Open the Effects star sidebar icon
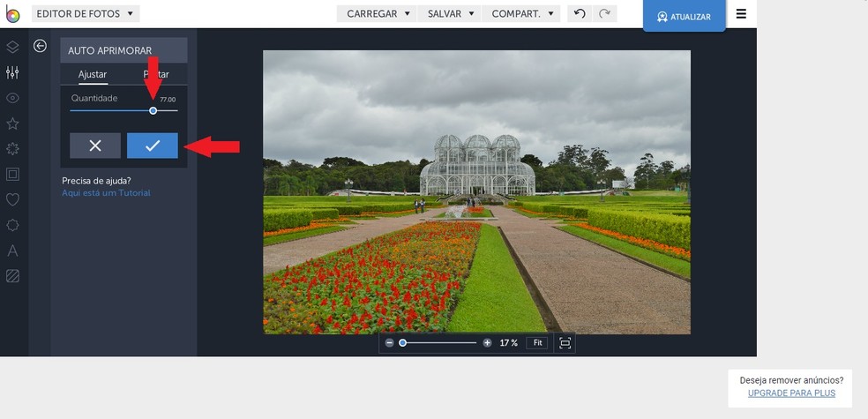 pyautogui.click(x=12, y=123)
